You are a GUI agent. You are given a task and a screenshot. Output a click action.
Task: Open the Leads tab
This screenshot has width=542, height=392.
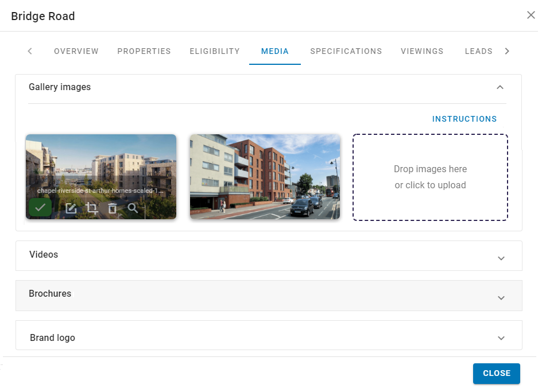point(479,51)
